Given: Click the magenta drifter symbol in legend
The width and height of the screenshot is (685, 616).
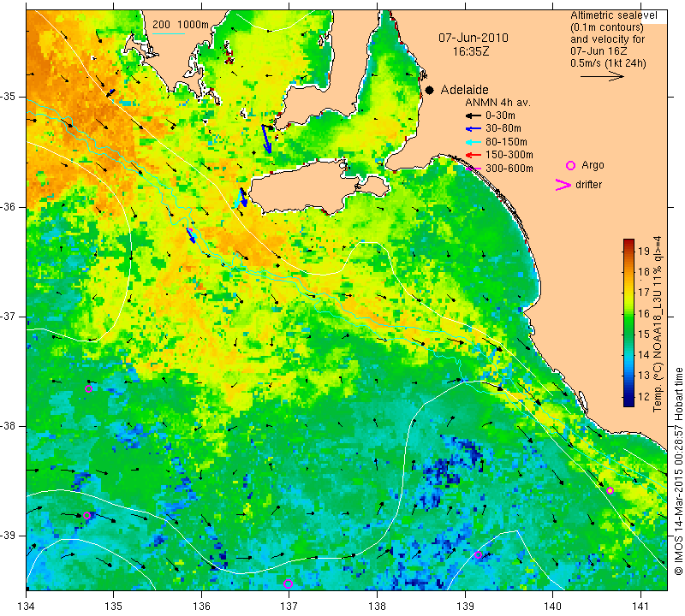Looking at the screenshot, I should pyautogui.click(x=563, y=185).
